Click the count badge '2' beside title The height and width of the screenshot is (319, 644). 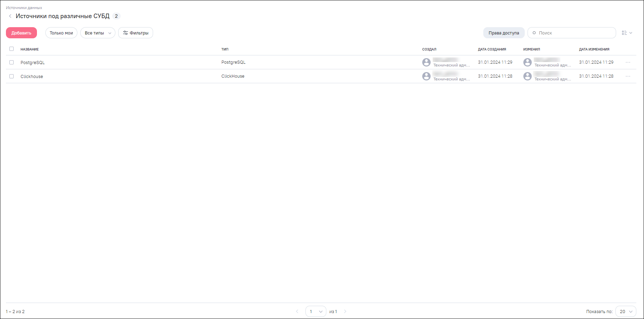(x=116, y=16)
